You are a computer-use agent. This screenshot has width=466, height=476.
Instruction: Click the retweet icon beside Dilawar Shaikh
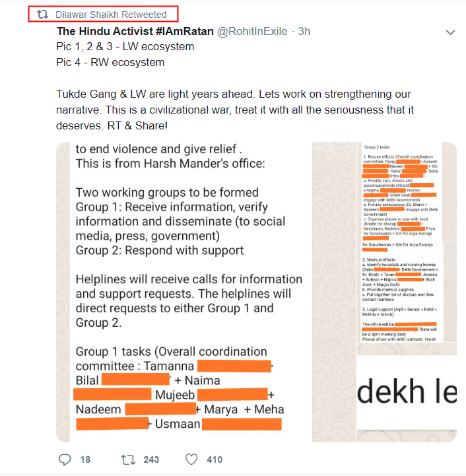pyautogui.click(x=42, y=15)
